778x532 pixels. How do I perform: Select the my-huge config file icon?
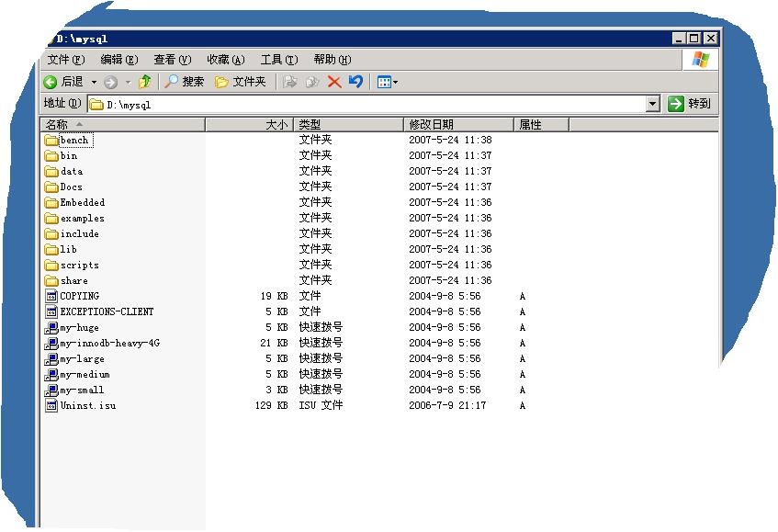click(x=51, y=327)
